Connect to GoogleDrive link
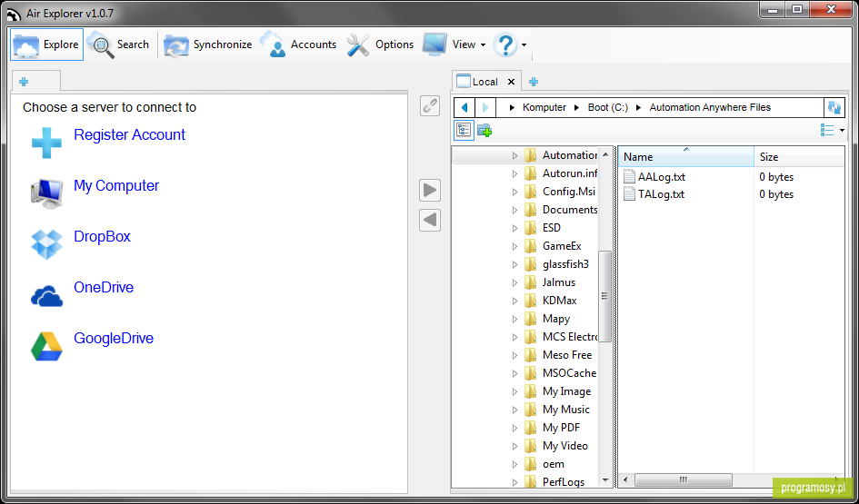 click(x=114, y=339)
